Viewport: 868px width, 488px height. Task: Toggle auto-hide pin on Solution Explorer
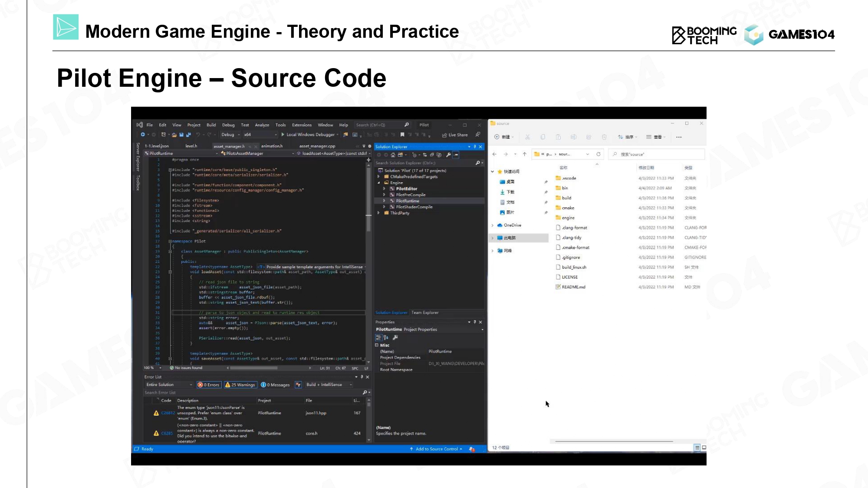point(475,147)
